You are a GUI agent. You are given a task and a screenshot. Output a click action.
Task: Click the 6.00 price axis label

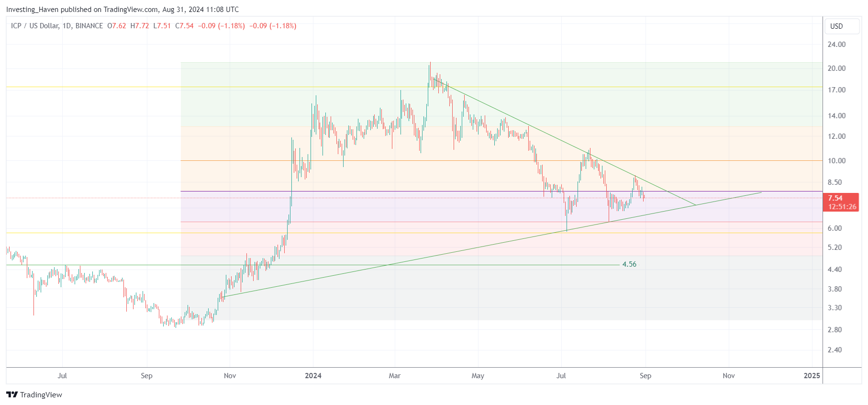pos(835,228)
